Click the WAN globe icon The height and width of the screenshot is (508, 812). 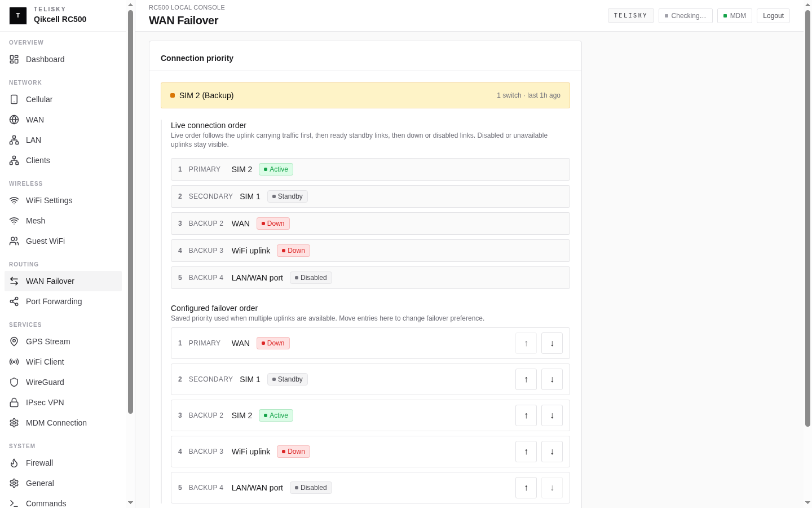pos(14,120)
